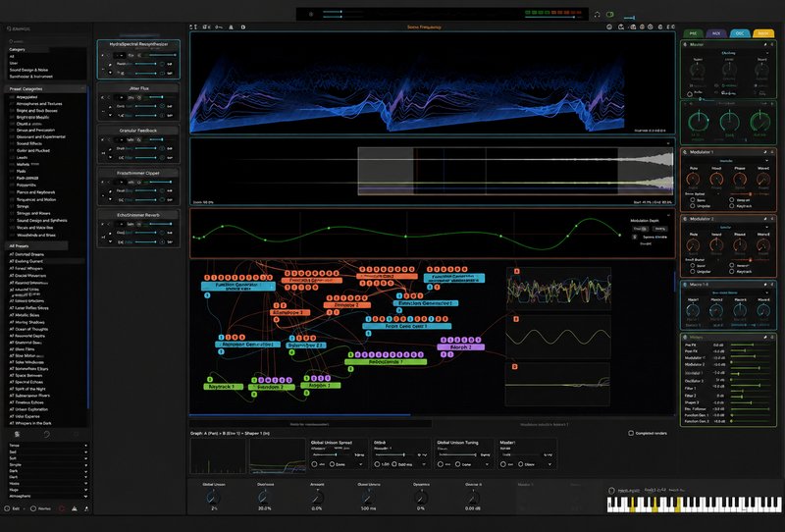Toggle the first row enable circle in EchoShimmer Reverb
This screenshot has width=785, height=532.
tap(162, 233)
